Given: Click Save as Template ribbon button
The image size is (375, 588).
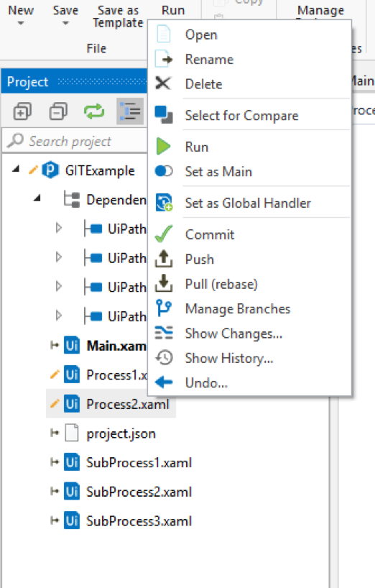Looking at the screenshot, I should click(118, 17).
